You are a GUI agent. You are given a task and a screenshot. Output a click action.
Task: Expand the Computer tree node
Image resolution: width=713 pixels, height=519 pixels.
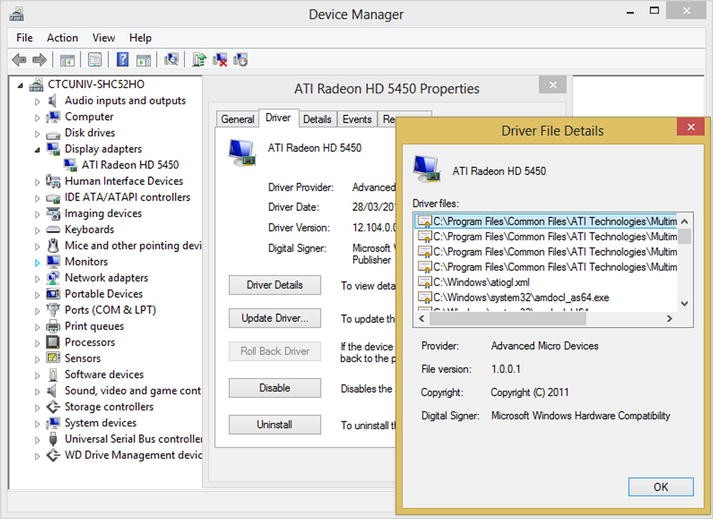(37, 117)
